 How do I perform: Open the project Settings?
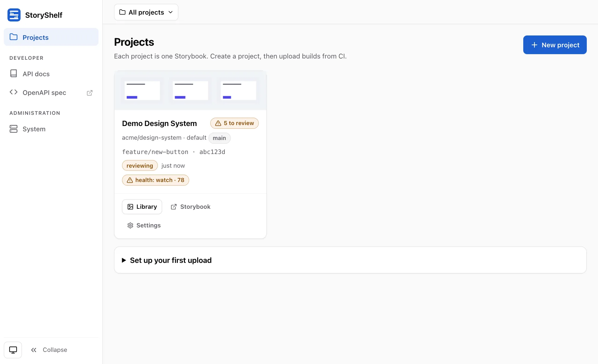[144, 225]
